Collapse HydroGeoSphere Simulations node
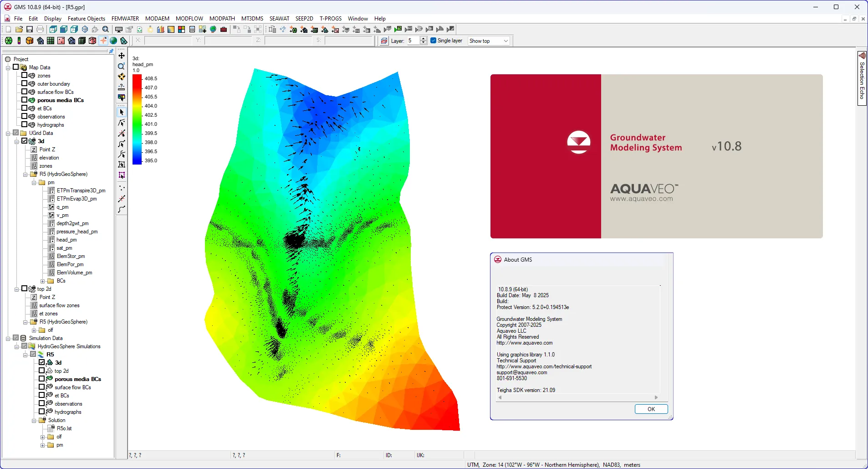The height and width of the screenshot is (469, 868). (x=16, y=346)
